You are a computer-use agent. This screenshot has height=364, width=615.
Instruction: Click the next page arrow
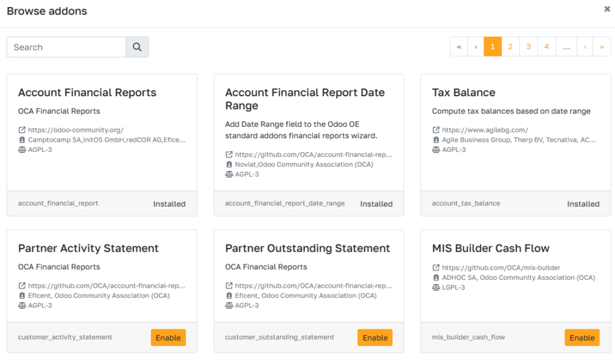pyautogui.click(x=585, y=46)
